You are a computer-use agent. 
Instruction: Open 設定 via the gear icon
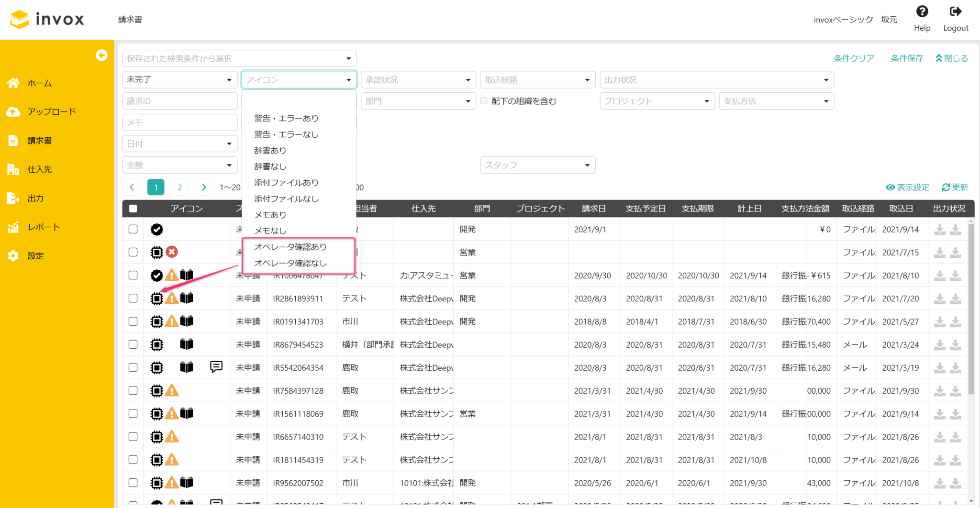pos(13,255)
